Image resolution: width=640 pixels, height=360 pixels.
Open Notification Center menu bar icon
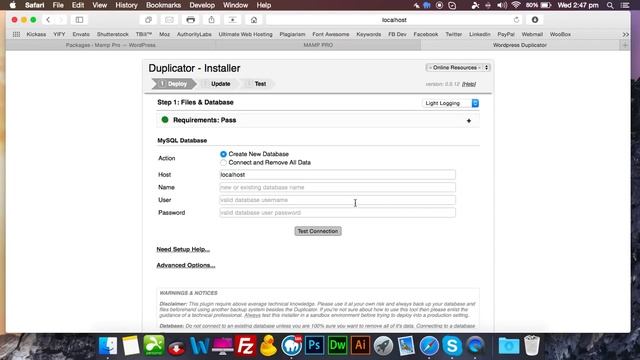[x=625, y=5]
